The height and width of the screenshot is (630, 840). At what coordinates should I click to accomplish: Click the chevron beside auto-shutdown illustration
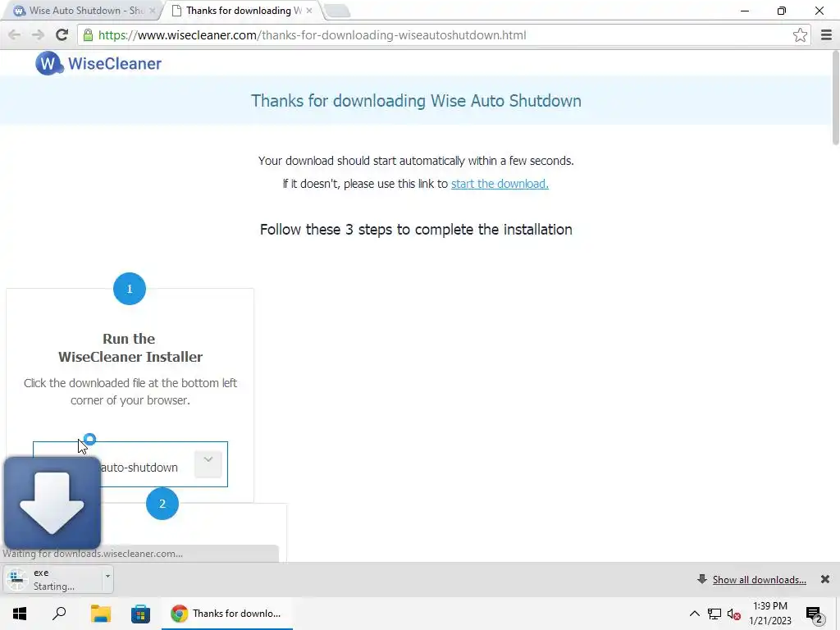(208, 464)
